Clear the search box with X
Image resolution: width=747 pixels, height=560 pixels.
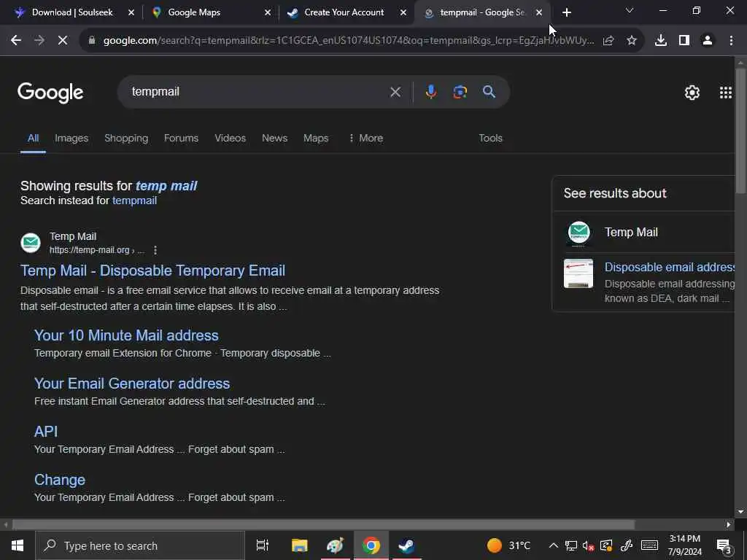pyautogui.click(x=395, y=92)
